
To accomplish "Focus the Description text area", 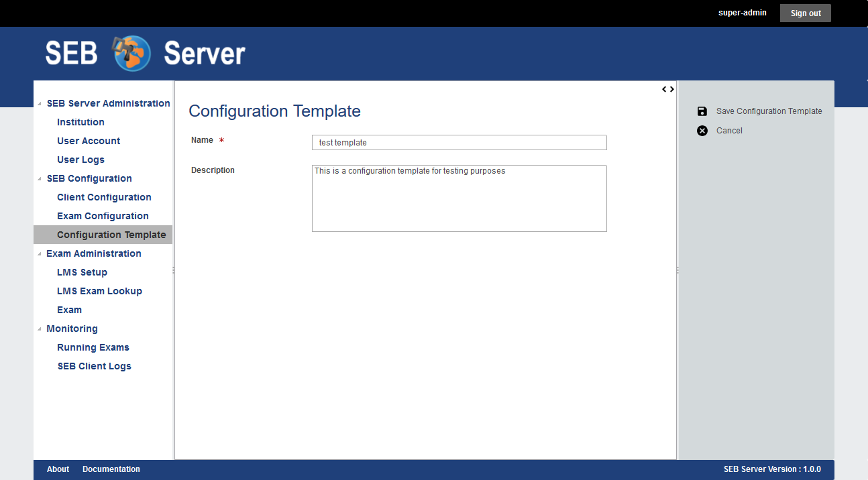I will [x=459, y=198].
